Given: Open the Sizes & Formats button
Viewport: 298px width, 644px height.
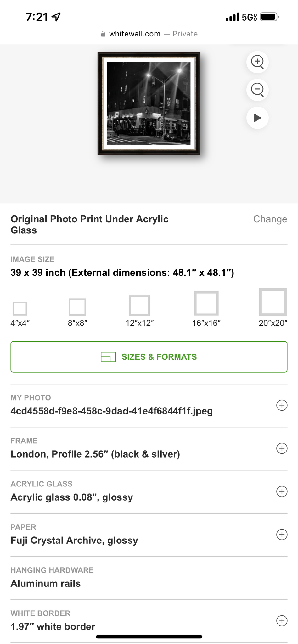Looking at the screenshot, I should point(149,357).
